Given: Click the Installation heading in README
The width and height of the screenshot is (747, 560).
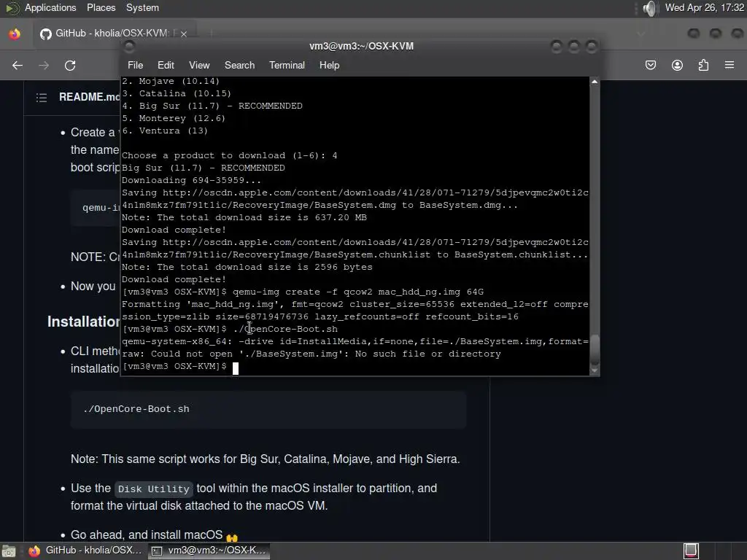Looking at the screenshot, I should (x=84, y=322).
